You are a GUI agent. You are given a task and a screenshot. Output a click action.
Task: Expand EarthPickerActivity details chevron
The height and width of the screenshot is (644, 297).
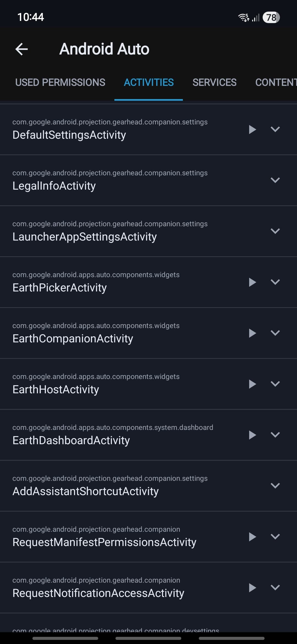point(275,282)
